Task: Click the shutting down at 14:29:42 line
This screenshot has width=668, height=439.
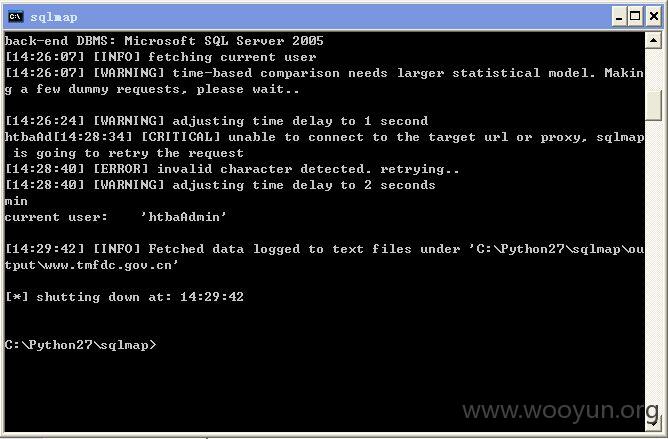Action: coord(124,297)
